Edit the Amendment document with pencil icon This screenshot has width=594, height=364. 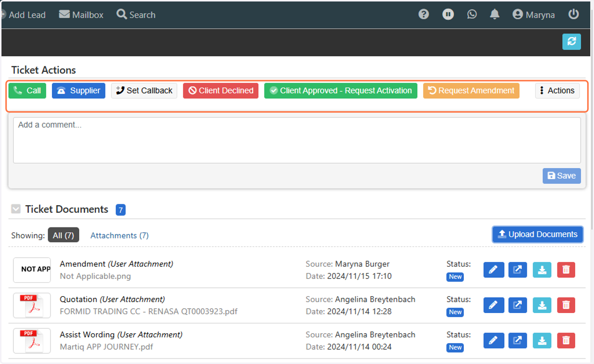[494, 270]
